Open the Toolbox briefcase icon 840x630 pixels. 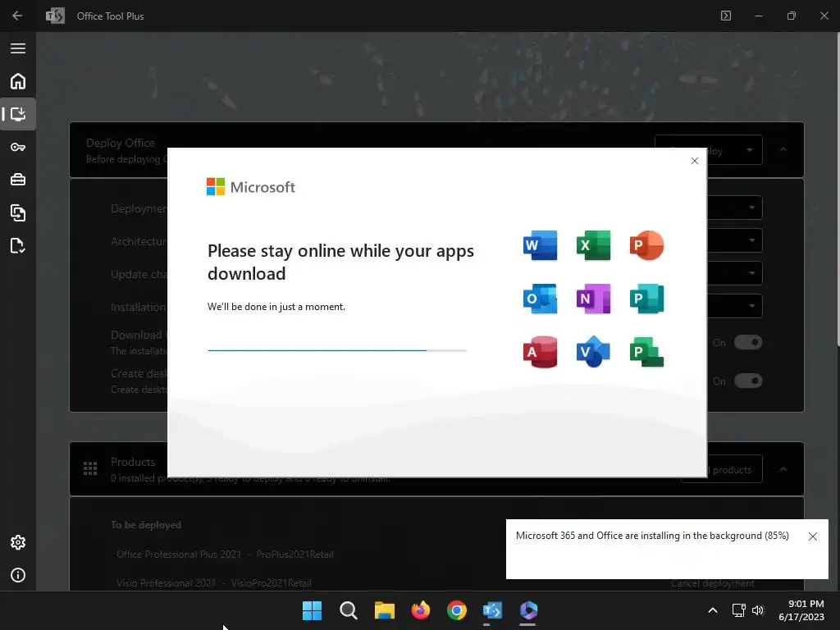[x=18, y=180]
